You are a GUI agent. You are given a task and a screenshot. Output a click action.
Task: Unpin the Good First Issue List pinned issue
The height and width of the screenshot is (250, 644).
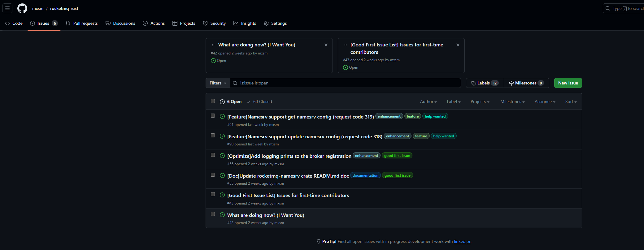[x=458, y=45]
